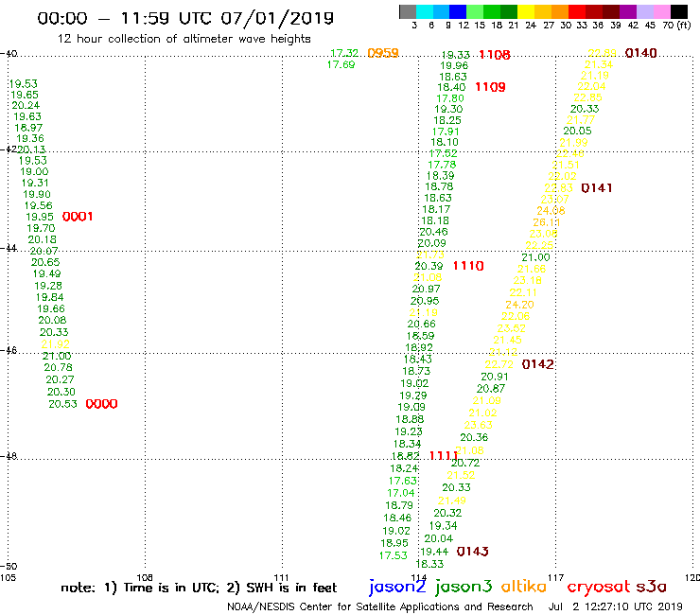Click the gray swatch in the color scale
Viewport: 700px width, 615px height.
click(x=408, y=11)
